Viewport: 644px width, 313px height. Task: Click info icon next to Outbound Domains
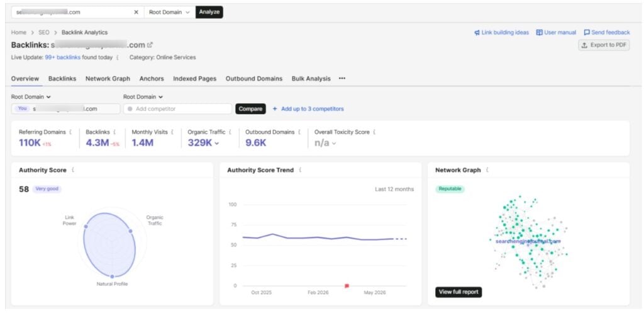(299, 132)
